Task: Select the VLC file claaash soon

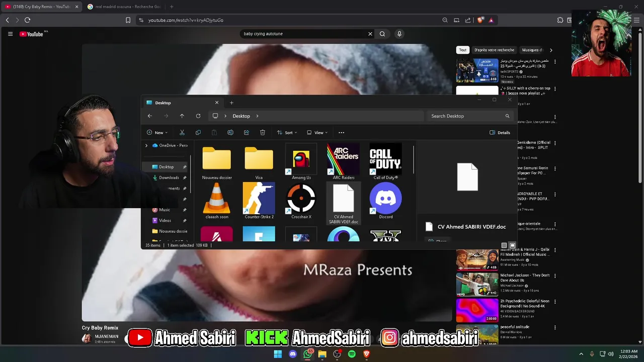Action: [x=217, y=201]
